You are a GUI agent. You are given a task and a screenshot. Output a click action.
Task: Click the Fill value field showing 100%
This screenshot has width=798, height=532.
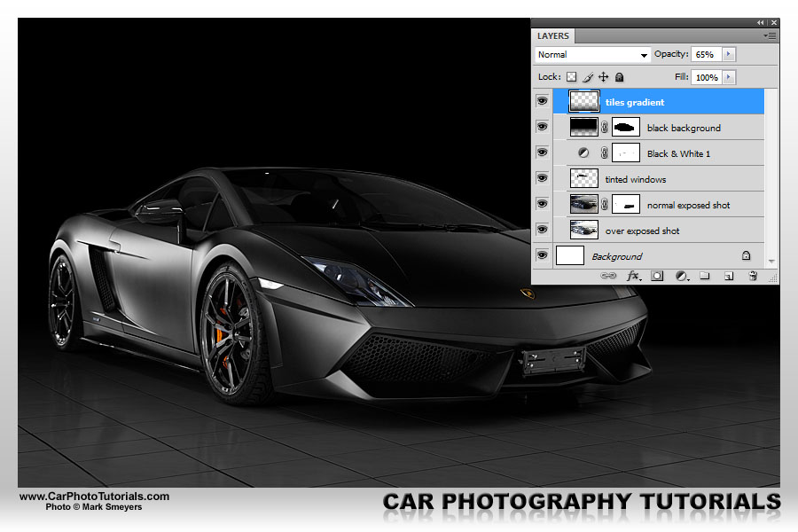click(x=707, y=77)
